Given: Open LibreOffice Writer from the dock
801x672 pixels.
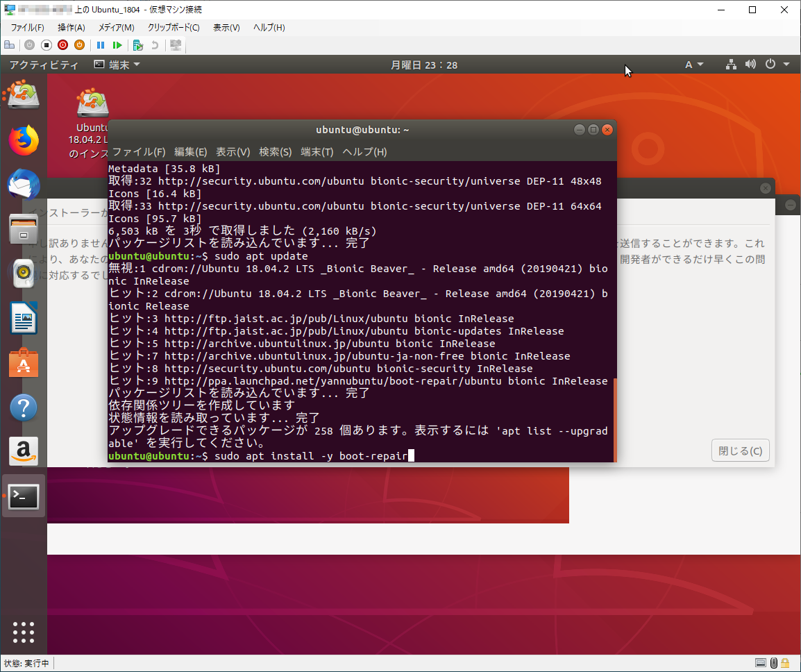Looking at the screenshot, I should 24,318.
